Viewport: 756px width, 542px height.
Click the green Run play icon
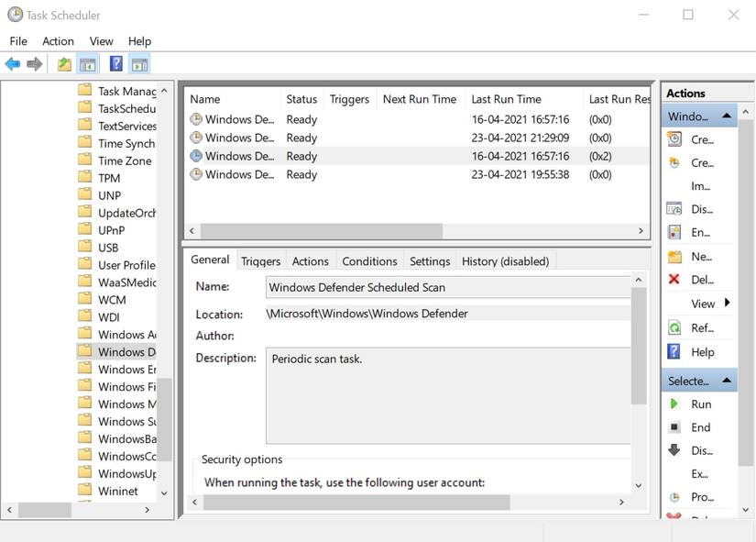pos(674,404)
